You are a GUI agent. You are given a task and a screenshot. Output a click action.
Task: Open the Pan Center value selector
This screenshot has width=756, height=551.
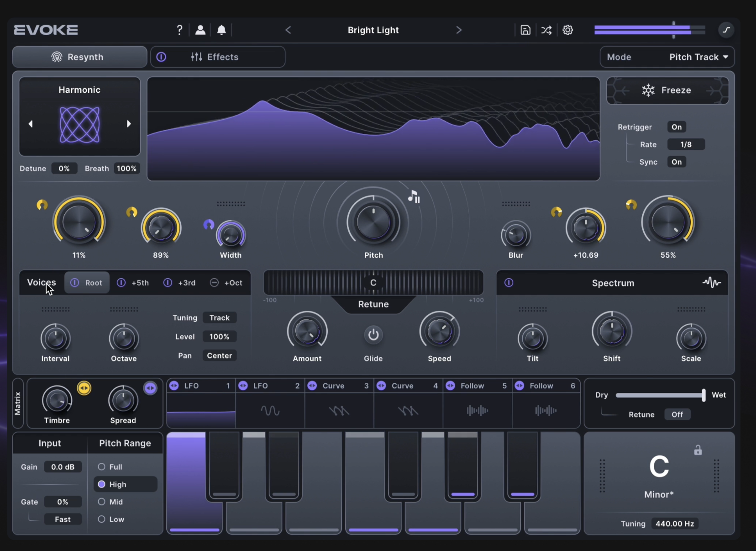click(x=220, y=355)
